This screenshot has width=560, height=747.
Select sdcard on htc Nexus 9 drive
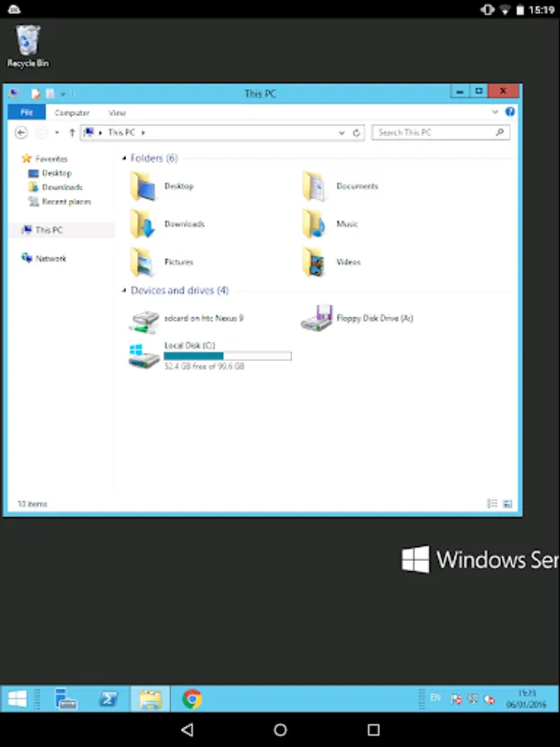(x=186, y=320)
